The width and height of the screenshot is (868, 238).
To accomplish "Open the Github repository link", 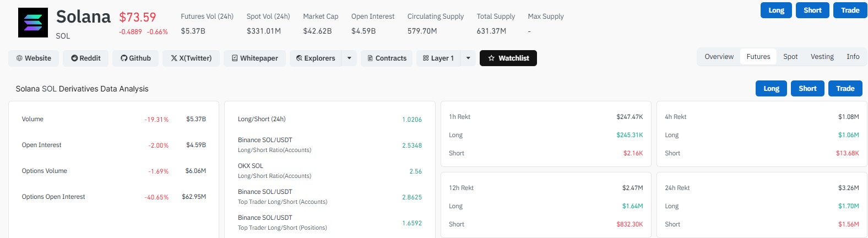I will coord(135,58).
